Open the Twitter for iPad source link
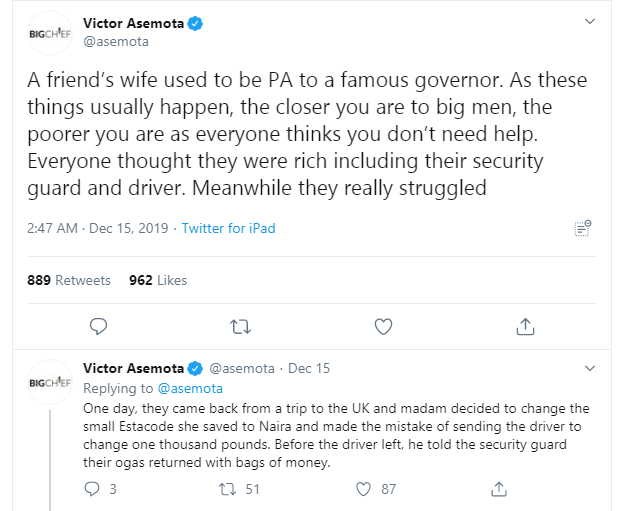The width and height of the screenshot is (623, 511). tap(229, 228)
